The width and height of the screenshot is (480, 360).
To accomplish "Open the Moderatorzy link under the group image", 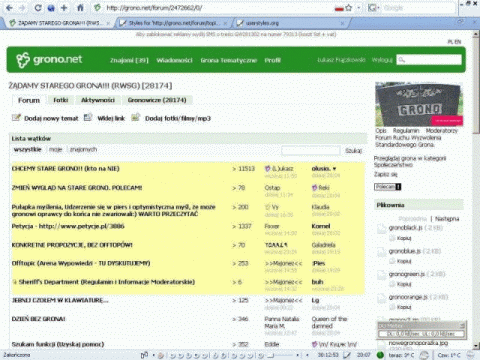I will pyautogui.click(x=442, y=131).
